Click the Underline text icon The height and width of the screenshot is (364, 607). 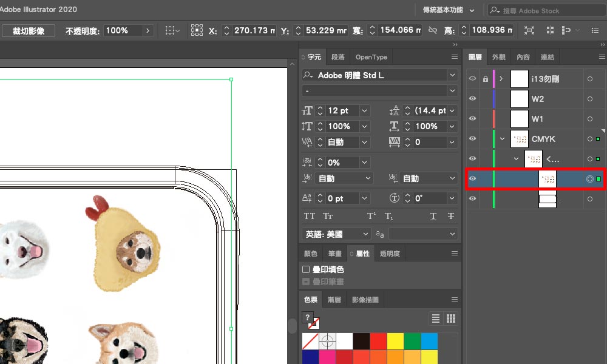click(x=433, y=217)
